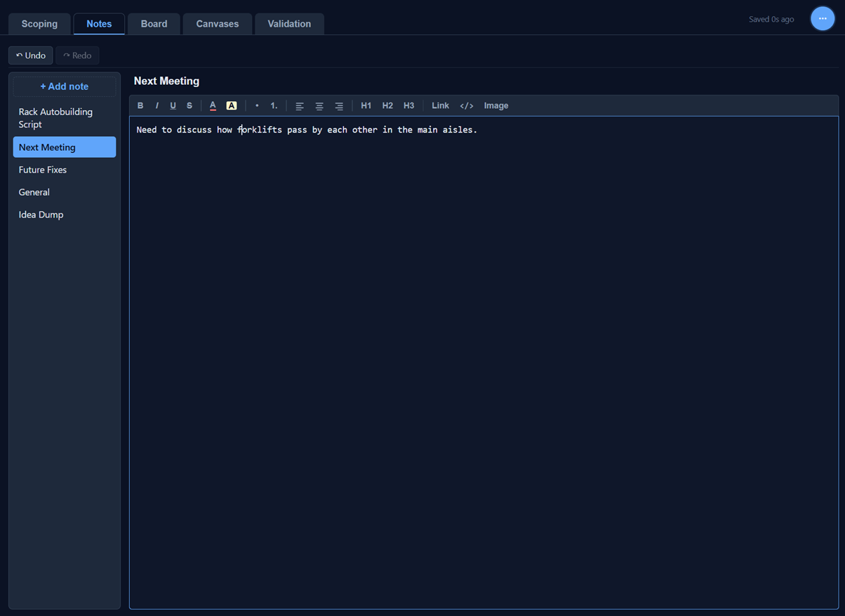Insert a Link from toolbar
845x616 pixels.
[x=441, y=106]
